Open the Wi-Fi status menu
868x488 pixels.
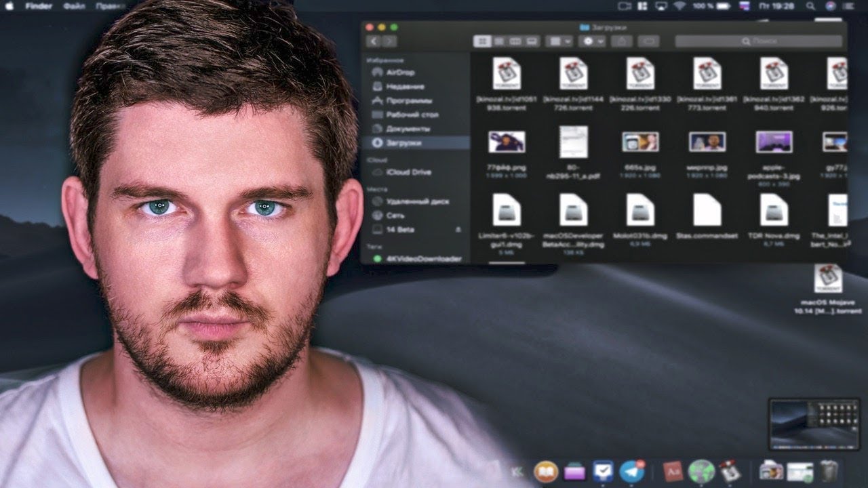pos(679,5)
